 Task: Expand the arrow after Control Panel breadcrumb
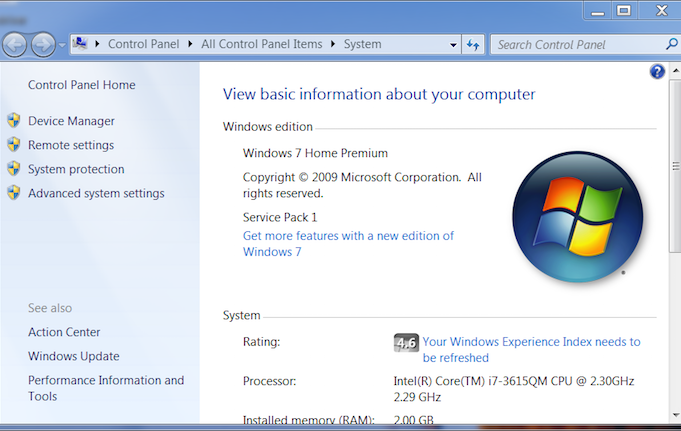(190, 44)
